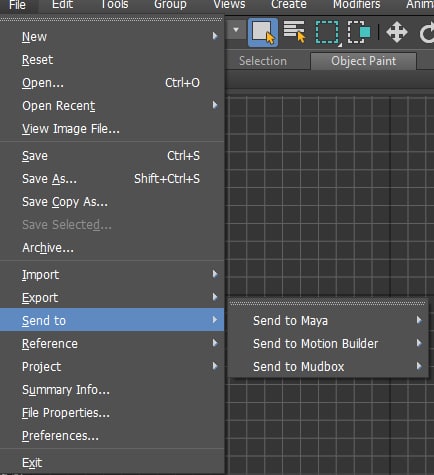This screenshot has width=434, height=475.
Task: Click Save in the File menu
Action: click(x=112, y=156)
